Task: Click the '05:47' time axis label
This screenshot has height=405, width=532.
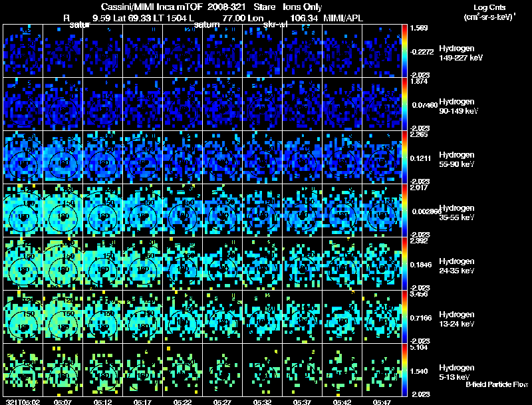Action: pyautogui.click(x=382, y=402)
